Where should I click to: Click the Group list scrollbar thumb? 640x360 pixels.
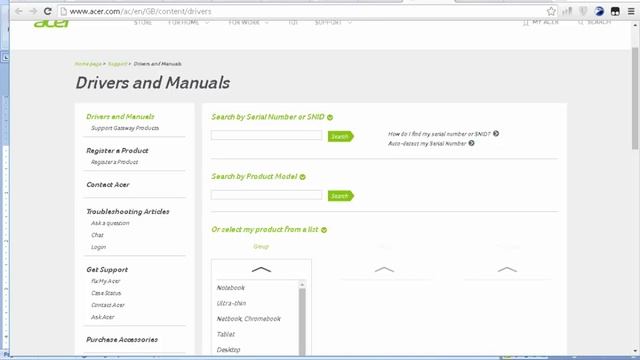(302, 322)
